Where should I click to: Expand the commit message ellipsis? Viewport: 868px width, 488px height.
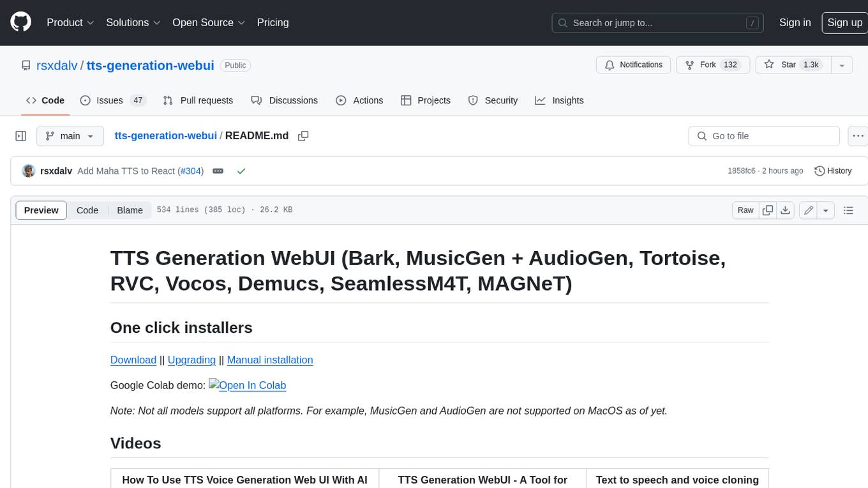point(218,171)
